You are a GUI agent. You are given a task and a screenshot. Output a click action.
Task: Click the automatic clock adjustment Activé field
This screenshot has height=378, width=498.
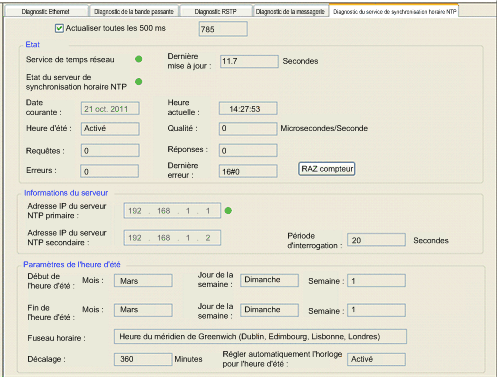coord(376,359)
